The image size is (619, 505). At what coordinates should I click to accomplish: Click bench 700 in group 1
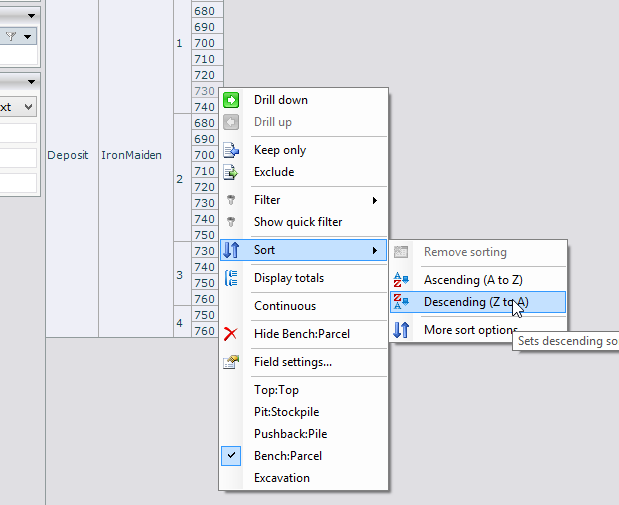point(207,43)
